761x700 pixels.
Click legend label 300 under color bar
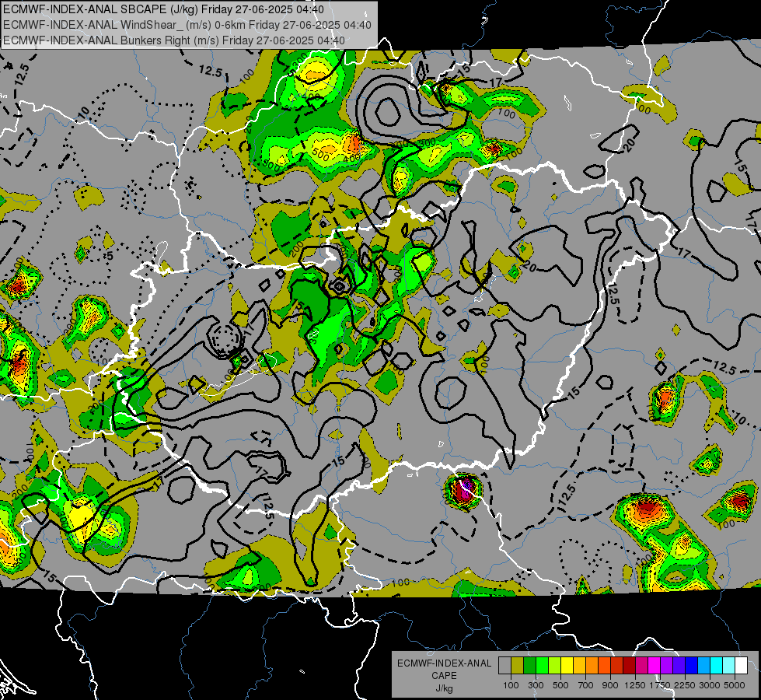pos(536,685)
